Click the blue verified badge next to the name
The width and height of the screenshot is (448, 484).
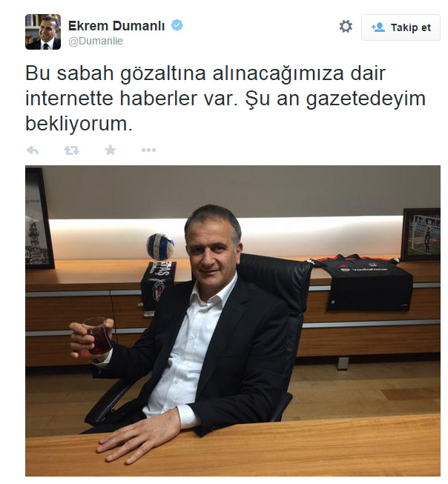point(177,25)
